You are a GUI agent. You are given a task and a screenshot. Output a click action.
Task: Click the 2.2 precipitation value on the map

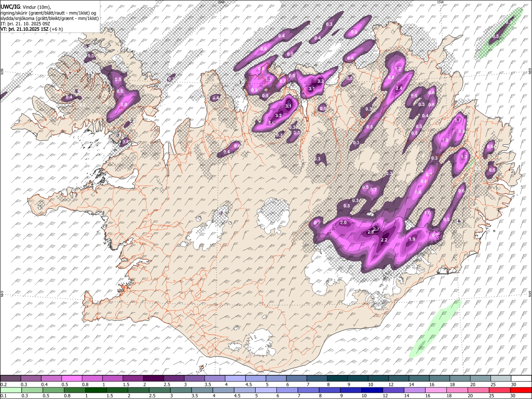[384, 240]
